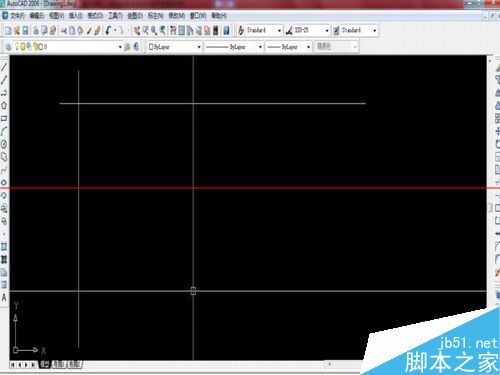Click Make Object's Layer Current icon
Image resolution: width=500 pixels, height=375 pixels.
point(127,47)
